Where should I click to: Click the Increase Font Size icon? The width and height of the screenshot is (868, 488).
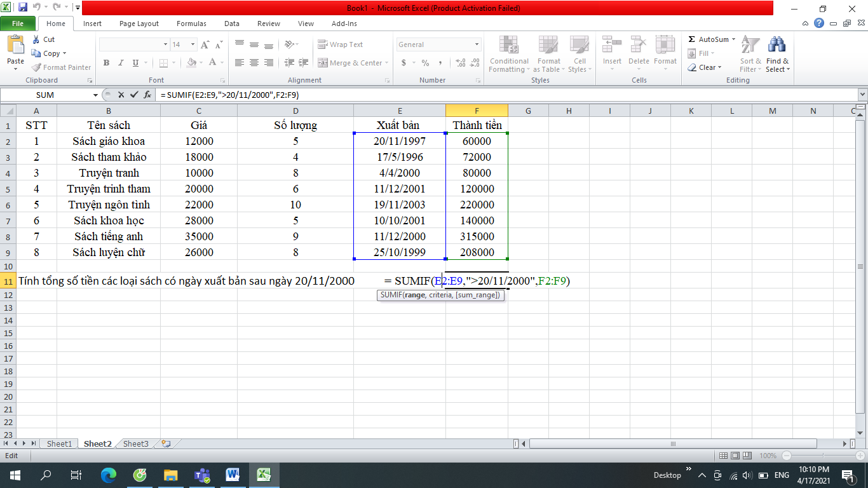click(x=205, y=44)
